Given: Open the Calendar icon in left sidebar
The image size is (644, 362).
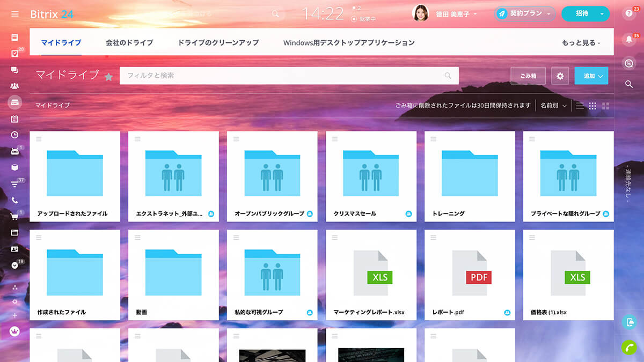Looking at the screenshot, I should tap(14, 119).
